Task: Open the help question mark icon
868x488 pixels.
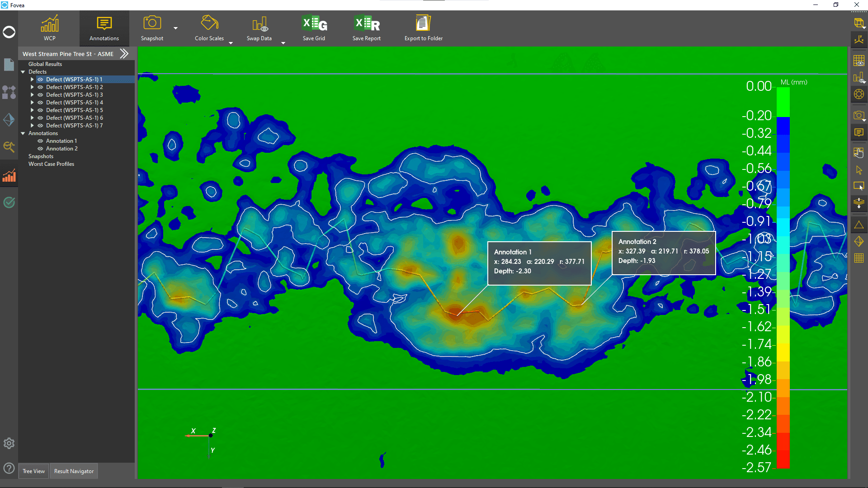Action: (x=9, y=468)
